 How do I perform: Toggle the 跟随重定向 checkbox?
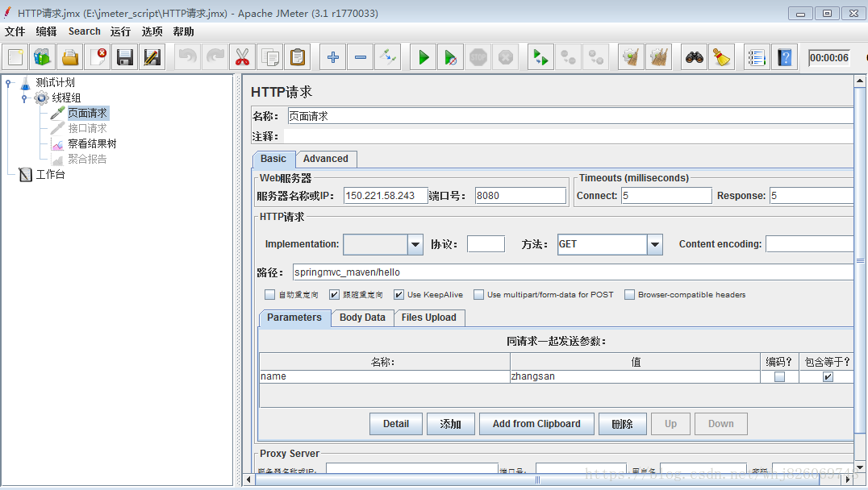click(334, 295)
